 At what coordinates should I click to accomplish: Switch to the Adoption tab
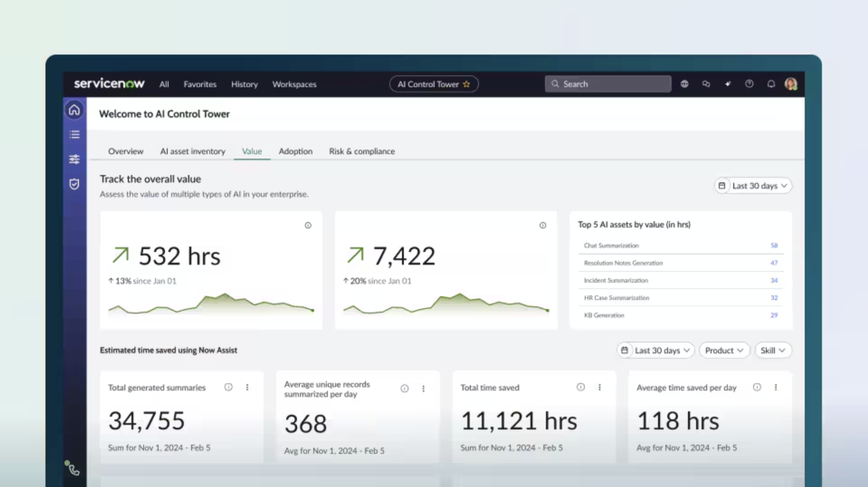coord(295,151)
